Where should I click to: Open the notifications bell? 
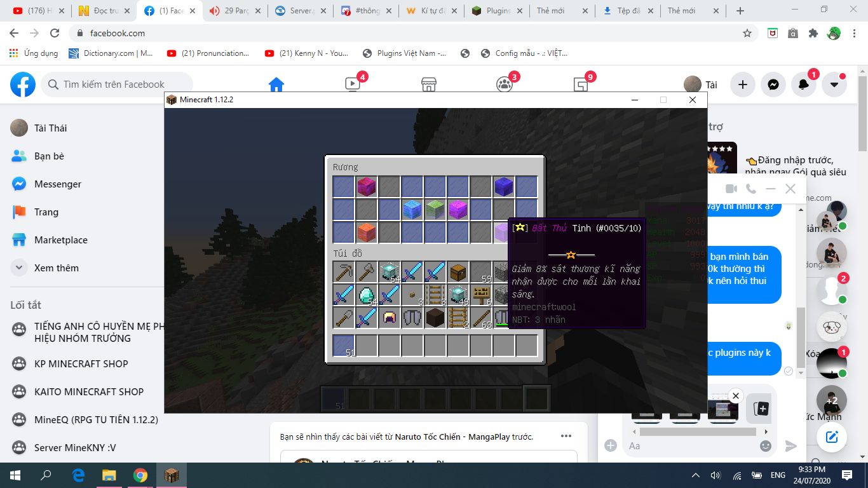tap(804, 85)
